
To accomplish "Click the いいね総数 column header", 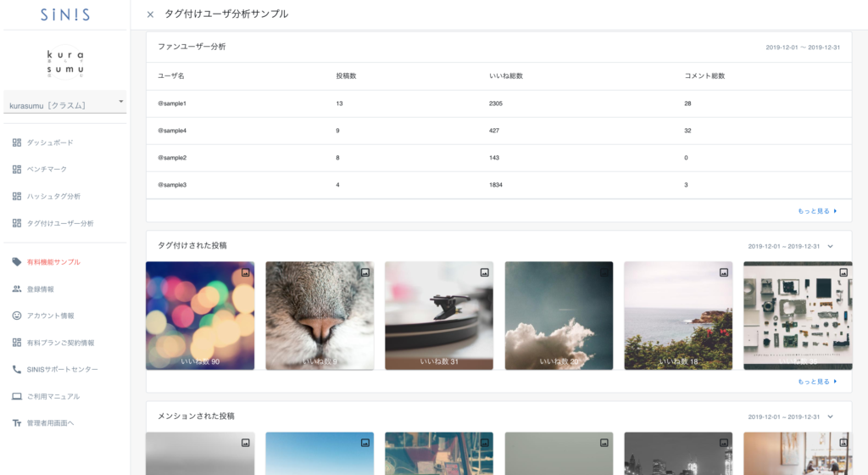I will (506, 75).
